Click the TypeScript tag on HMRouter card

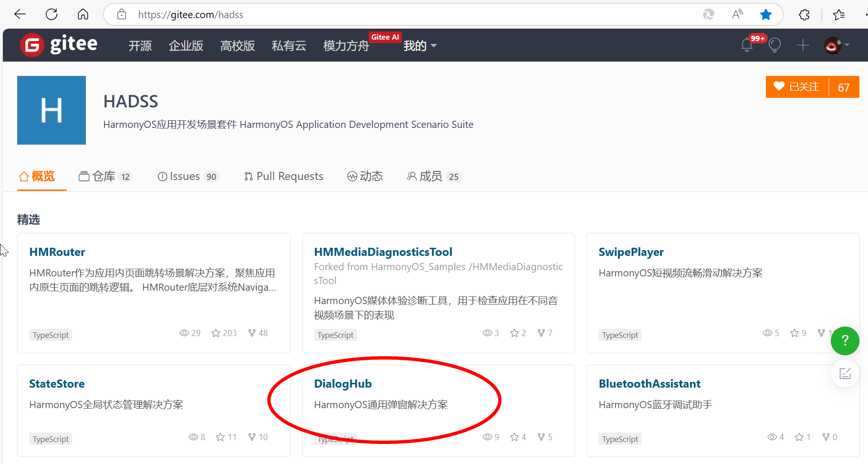click(51, 335)
